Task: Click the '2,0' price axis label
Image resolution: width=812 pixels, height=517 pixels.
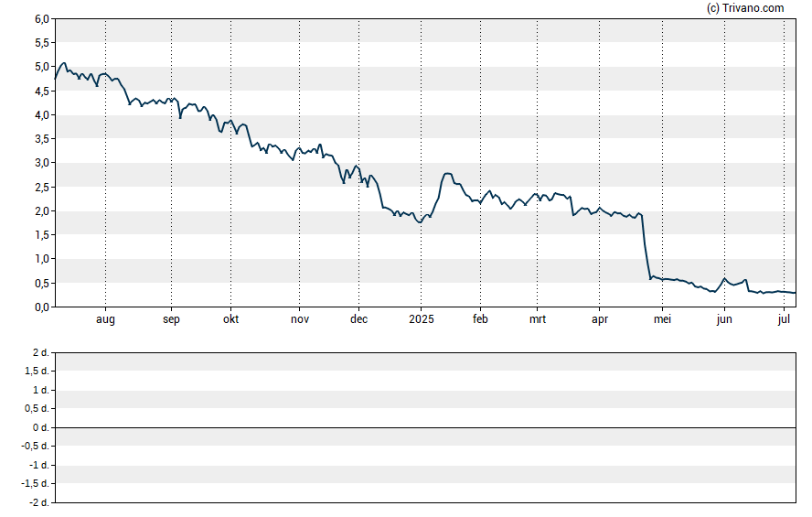Action: [42, 210]
